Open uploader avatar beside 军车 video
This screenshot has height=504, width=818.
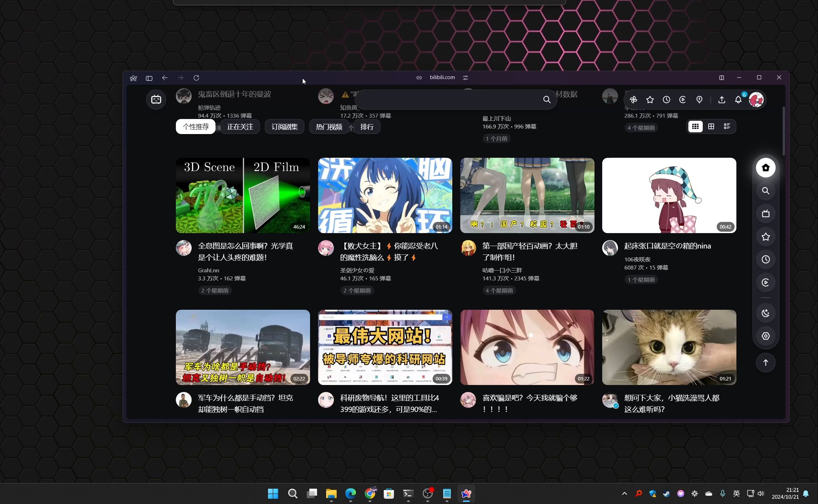point(184,400)
